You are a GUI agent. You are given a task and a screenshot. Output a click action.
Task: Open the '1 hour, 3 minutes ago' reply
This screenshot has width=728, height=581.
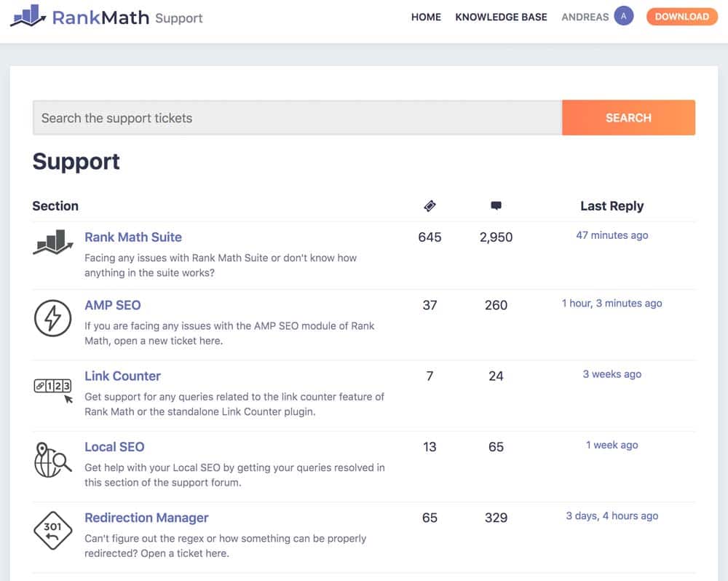pyautogui.click(x=612, y=304)
